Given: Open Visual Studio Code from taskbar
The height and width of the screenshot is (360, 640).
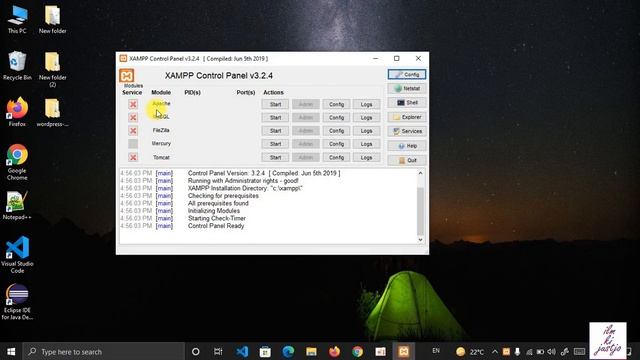Looking at the screenshot, I should click(x=242, y=351).
